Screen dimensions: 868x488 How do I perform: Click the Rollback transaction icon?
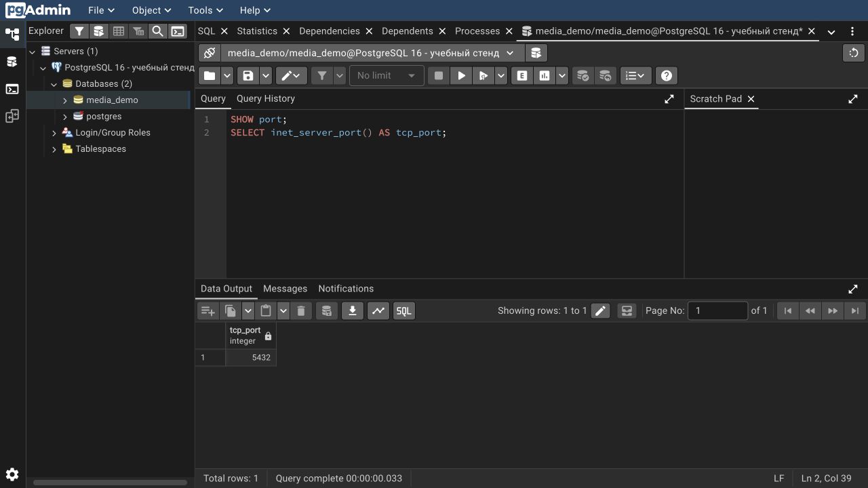[606, 76]
